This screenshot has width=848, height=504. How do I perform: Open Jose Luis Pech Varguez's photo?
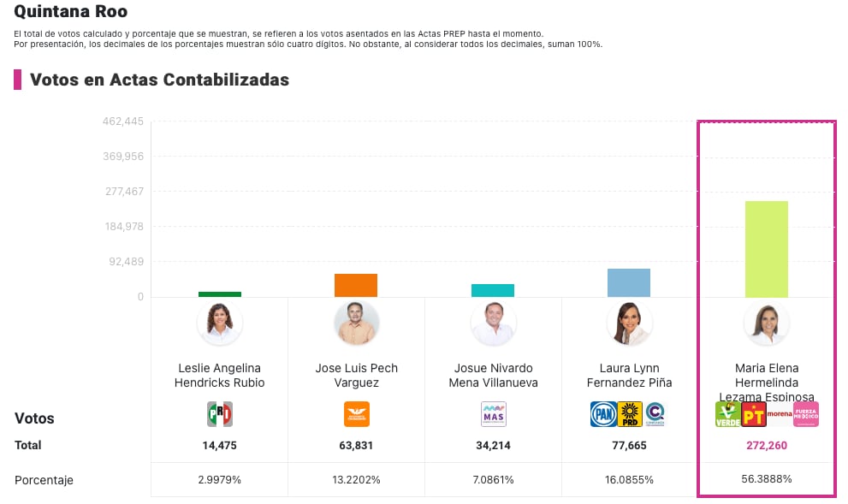(357, 323)
